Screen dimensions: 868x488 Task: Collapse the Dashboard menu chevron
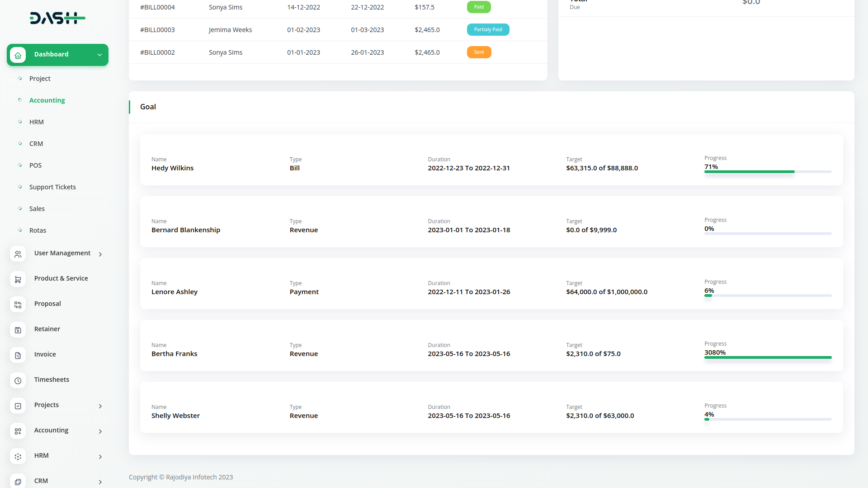[99, 55]
